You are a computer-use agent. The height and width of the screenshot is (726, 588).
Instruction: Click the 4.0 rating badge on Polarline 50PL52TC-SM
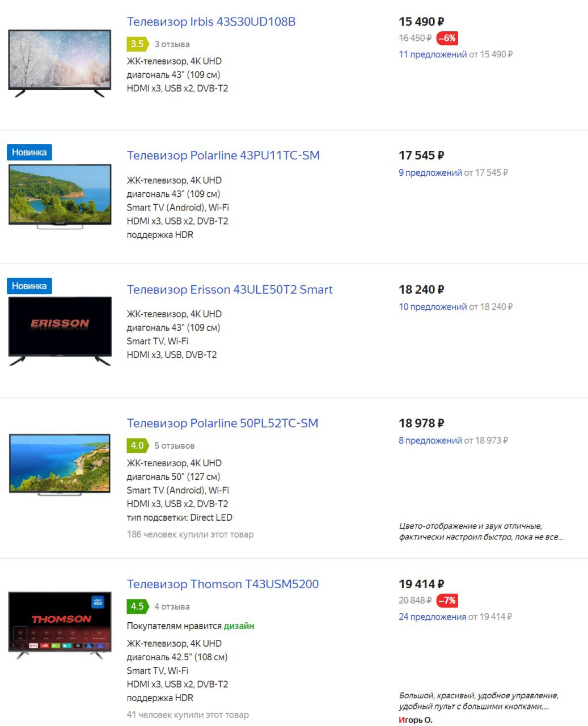tap(137, 445)
